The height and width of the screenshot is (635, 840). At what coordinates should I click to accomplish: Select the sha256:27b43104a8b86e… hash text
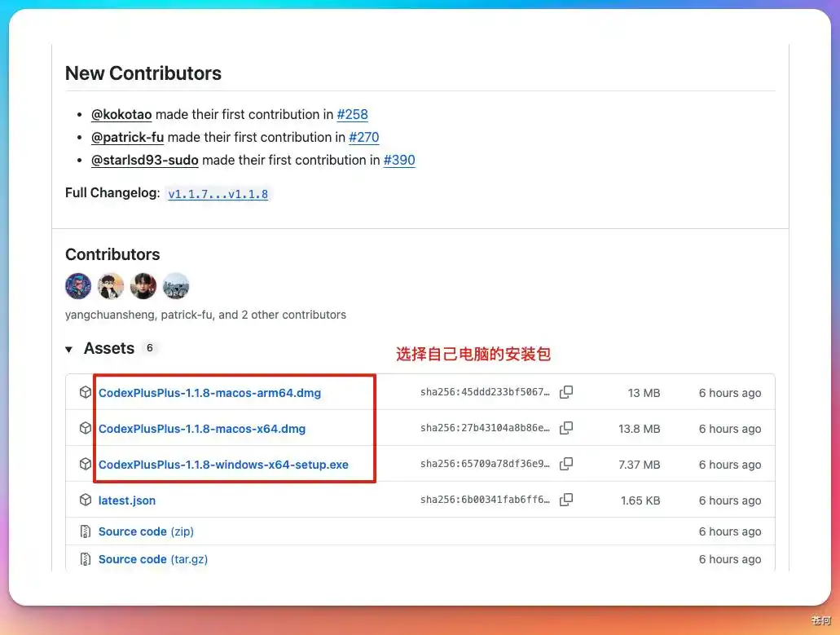pos(485,428)
